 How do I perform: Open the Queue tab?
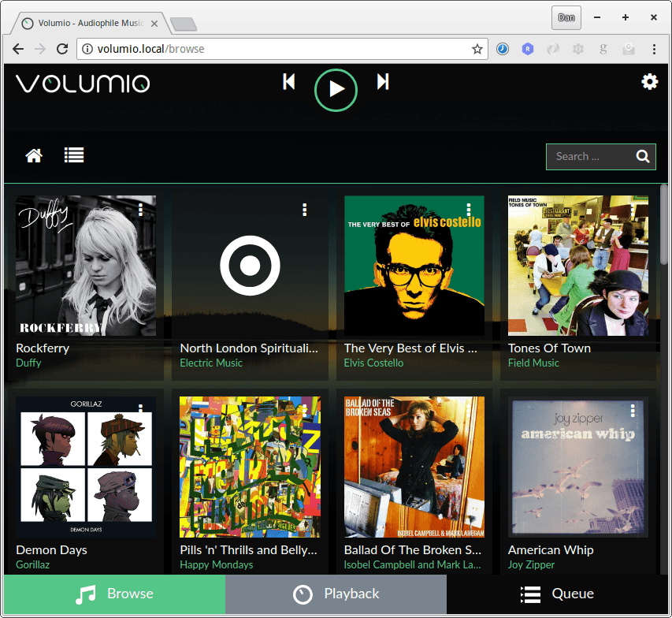pyautogui.click(x=559, y=594)
